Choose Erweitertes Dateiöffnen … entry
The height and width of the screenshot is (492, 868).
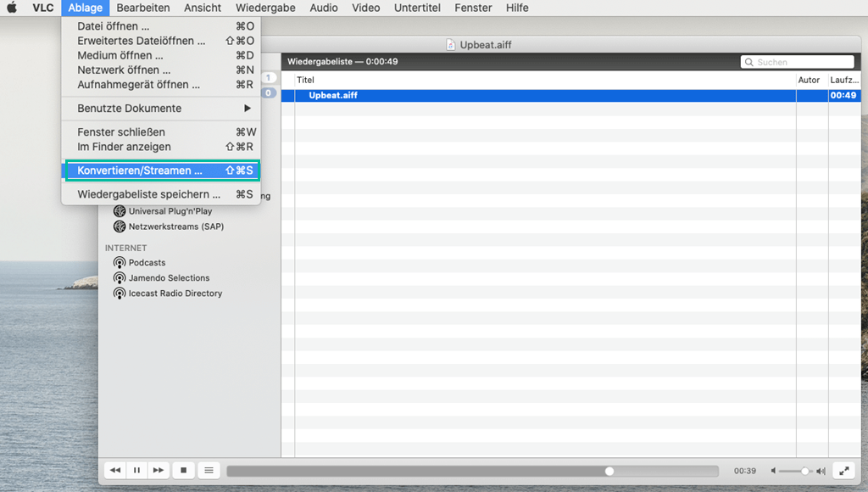pos(161,41)
